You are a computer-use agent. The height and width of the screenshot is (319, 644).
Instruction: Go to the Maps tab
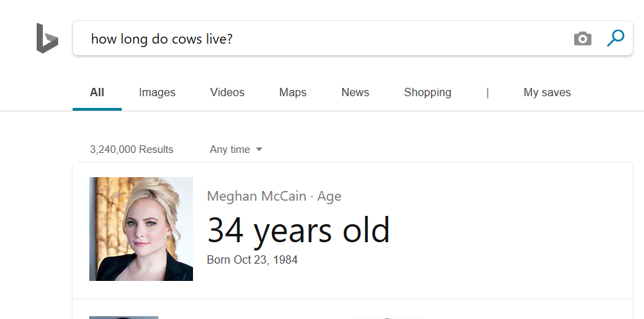pyautogui.click(x=293, y=93)
